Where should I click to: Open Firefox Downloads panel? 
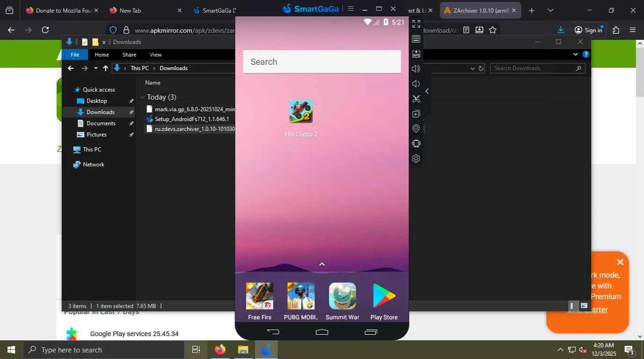point(561,30)
